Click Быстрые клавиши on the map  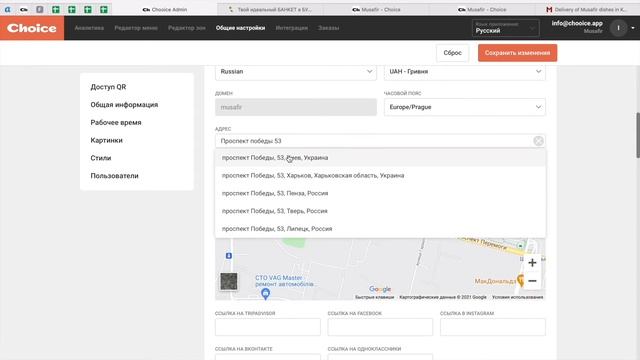coord(374,297)
